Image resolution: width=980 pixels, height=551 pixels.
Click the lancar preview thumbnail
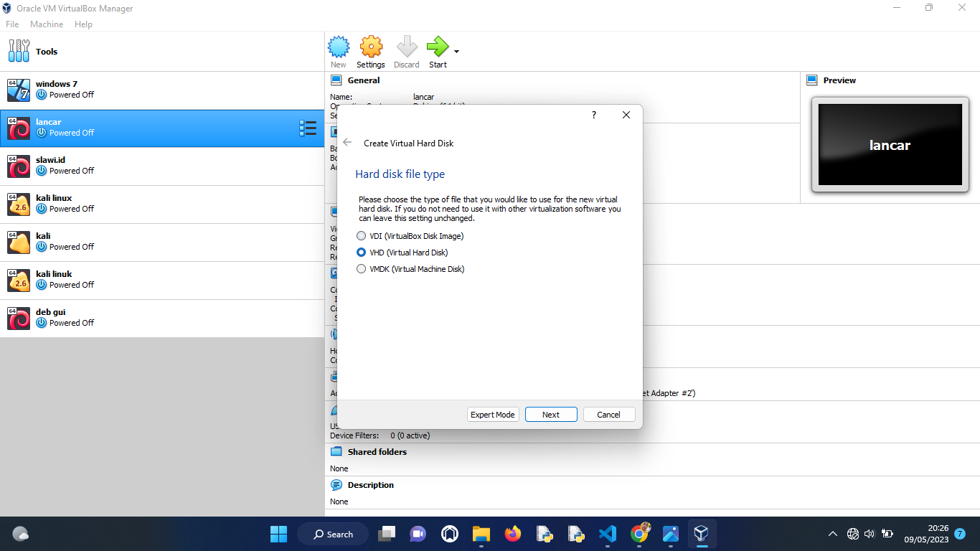click(x=890, y=145)
